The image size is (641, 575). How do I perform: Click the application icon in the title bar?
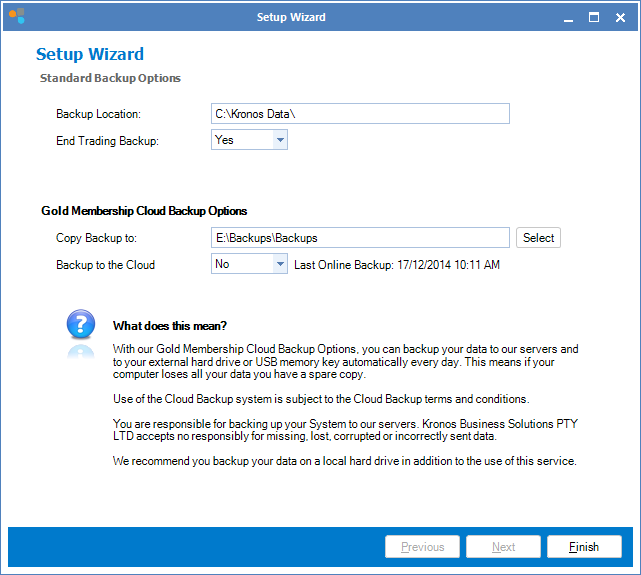(x=16, y=17)
